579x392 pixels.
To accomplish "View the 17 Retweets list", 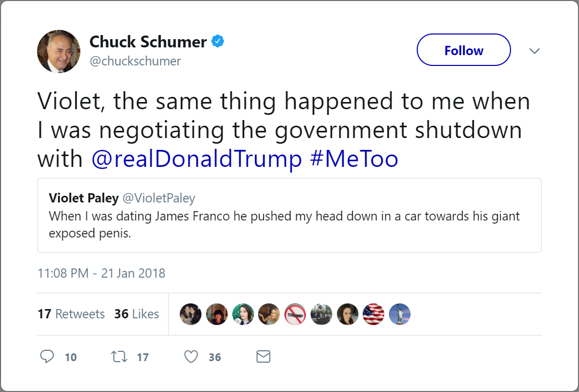I will pyautogui.click(x=71, y=314).
